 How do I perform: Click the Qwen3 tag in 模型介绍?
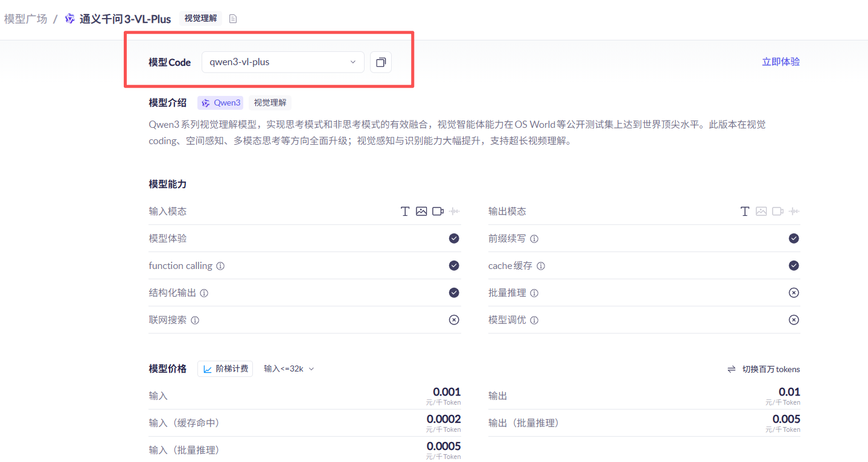[221, 103]
